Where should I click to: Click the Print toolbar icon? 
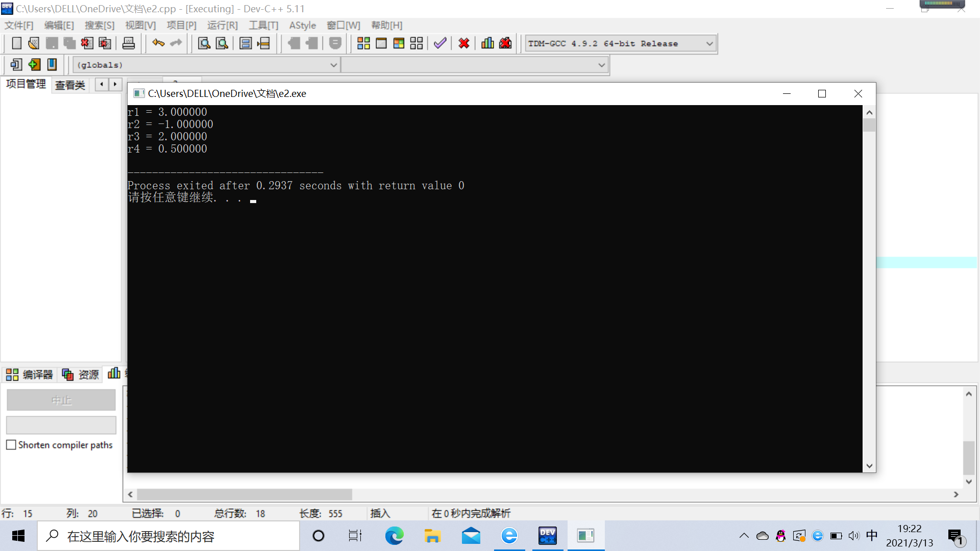[129, 43]
